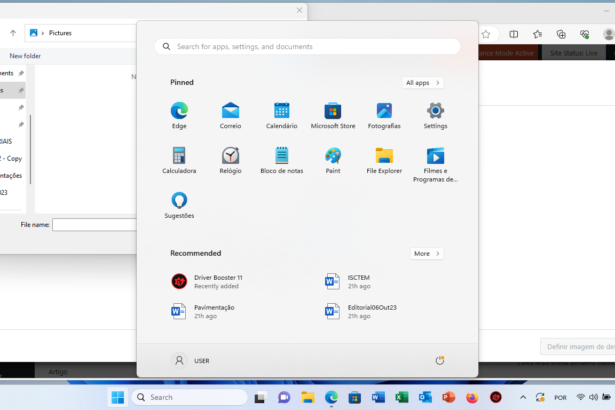Screen dimensions: 615x410
Task: Open File Explorer pinned app
Action: pos(384,160)
